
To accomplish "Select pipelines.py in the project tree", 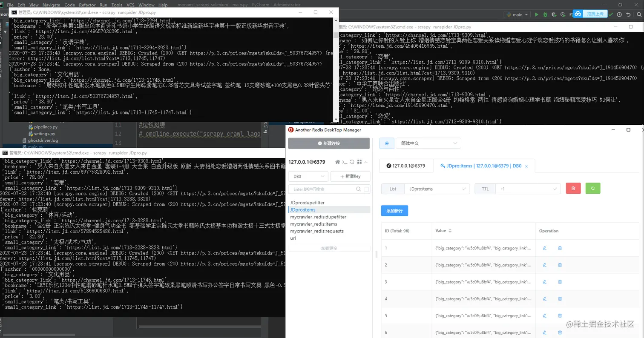I will 43,127.
